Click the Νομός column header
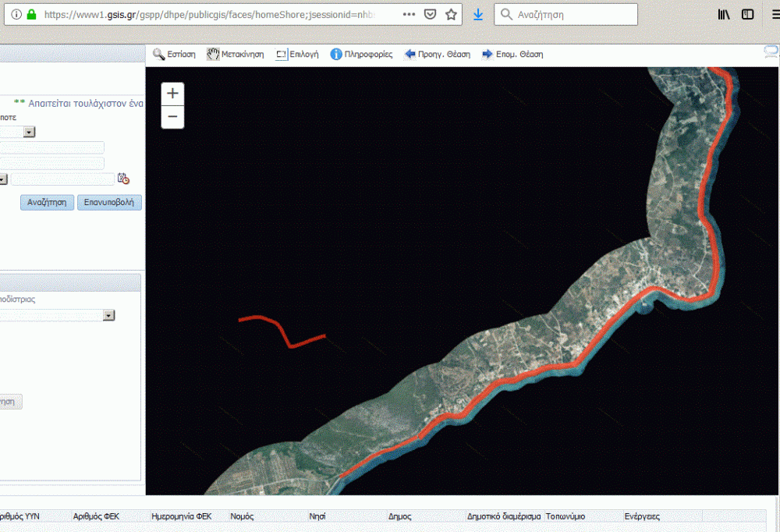The height and width of the screenshot is (532, 780). 243,516
